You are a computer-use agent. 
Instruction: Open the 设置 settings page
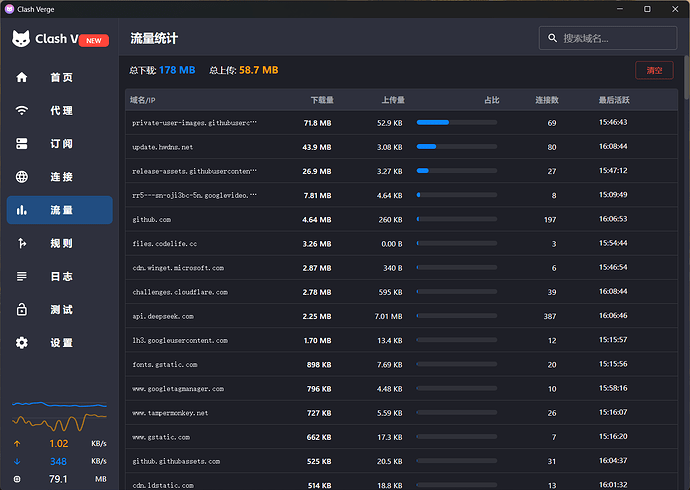(x=59, y=343)
